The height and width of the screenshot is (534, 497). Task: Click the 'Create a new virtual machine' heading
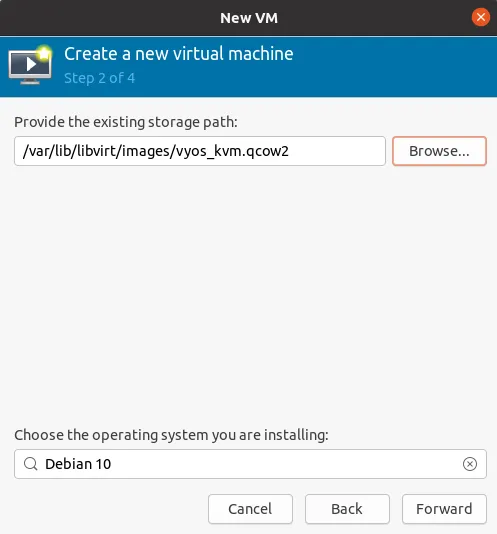[x=178, y=54]
